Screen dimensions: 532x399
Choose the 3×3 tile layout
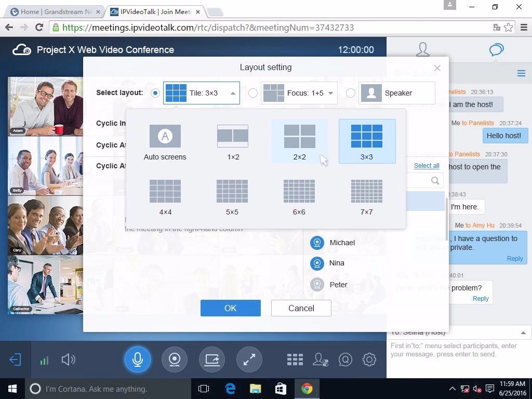[x=367, y=142]
